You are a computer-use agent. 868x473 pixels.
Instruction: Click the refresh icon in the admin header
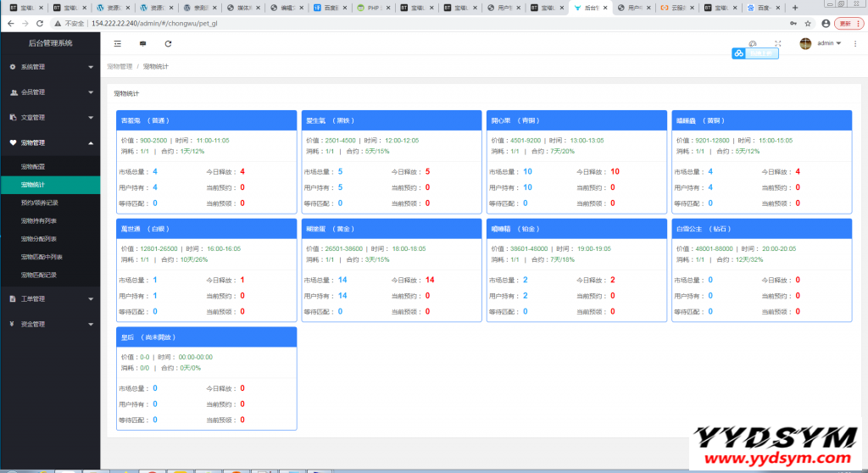(168, 43)
